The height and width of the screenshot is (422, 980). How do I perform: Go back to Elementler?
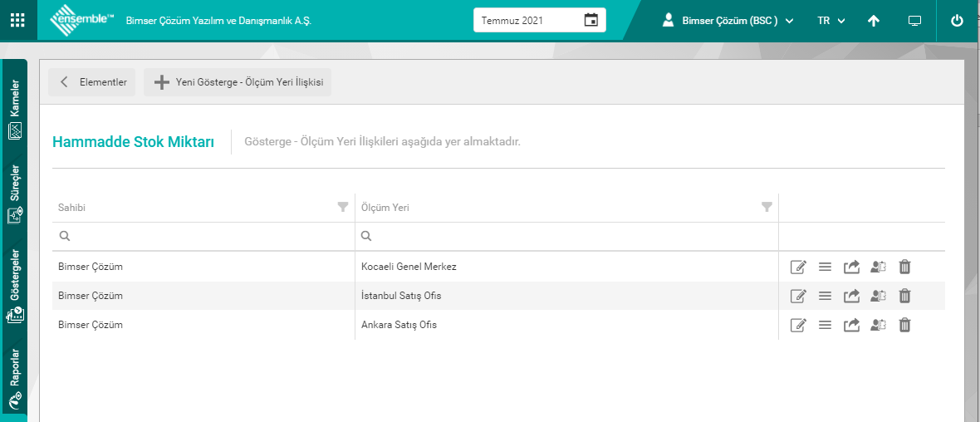(92, 82)
